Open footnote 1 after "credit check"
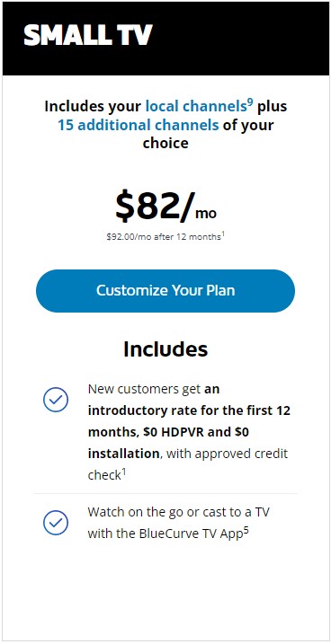 [x=123, y=472]
